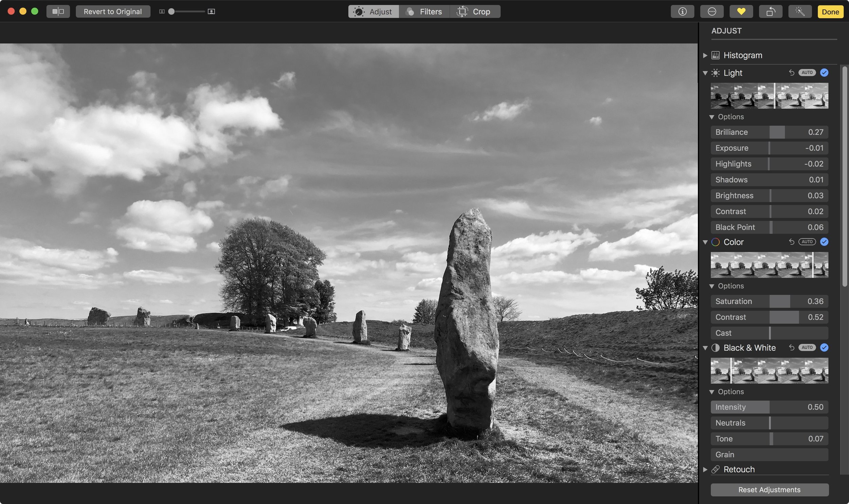Click Revert to Original button
The width and height of the screenshot is (849, 504).
(113, 12)
